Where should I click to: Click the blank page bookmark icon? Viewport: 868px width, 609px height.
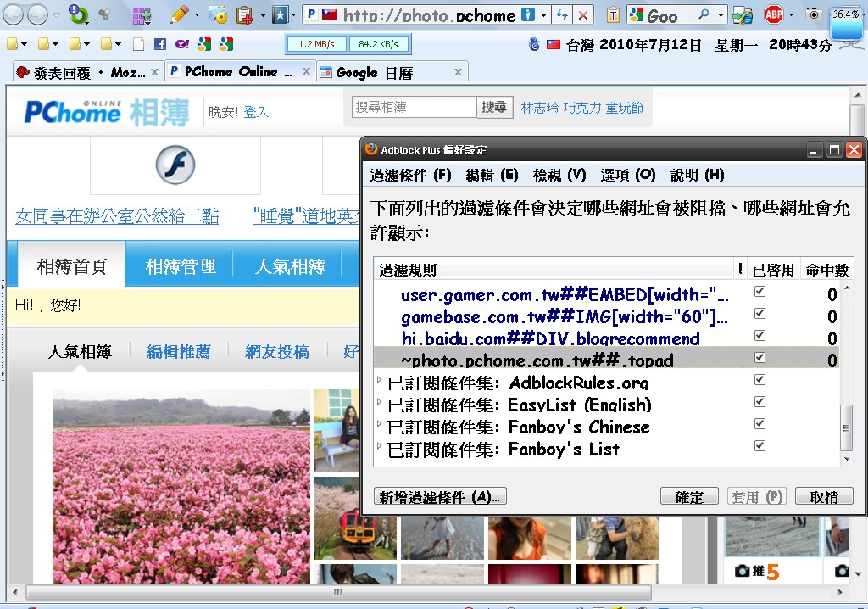point(138,44)
